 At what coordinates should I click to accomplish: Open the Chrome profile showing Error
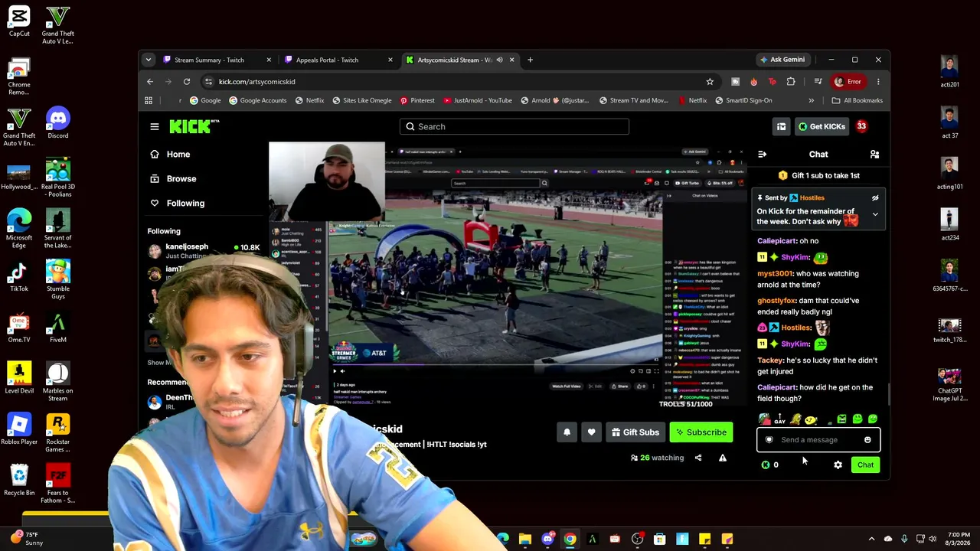(849, 82)
